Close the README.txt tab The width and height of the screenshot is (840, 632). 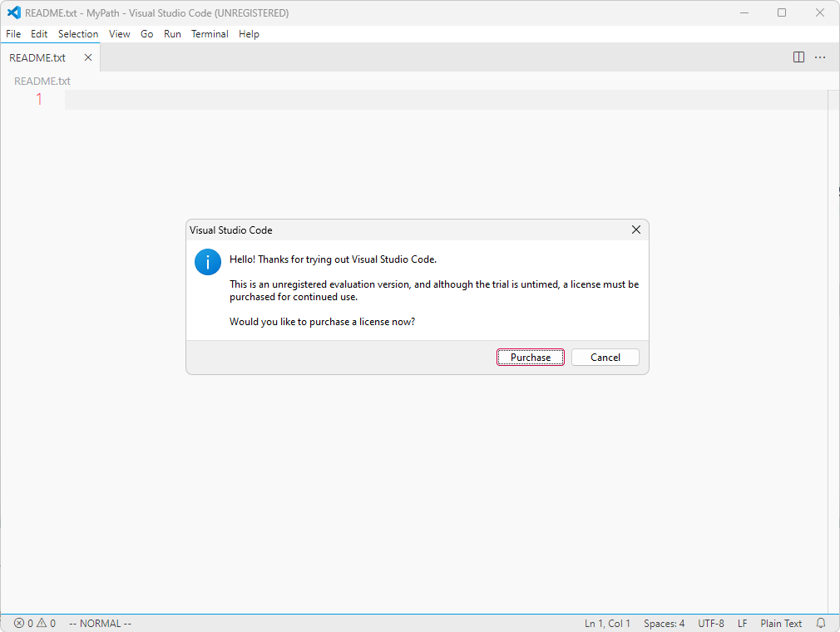pyautogui.click(x=88, y=57)
